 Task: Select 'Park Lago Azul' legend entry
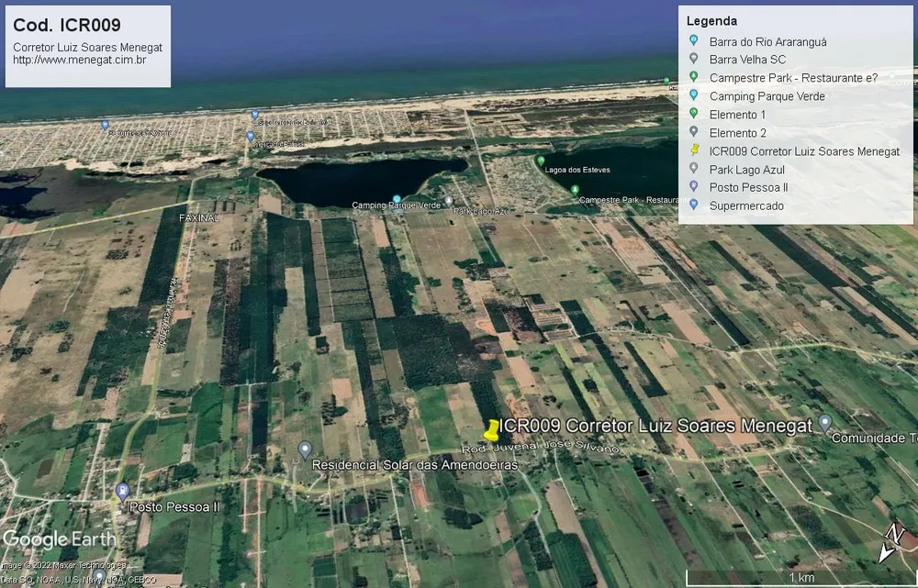(x=747, y=170)
